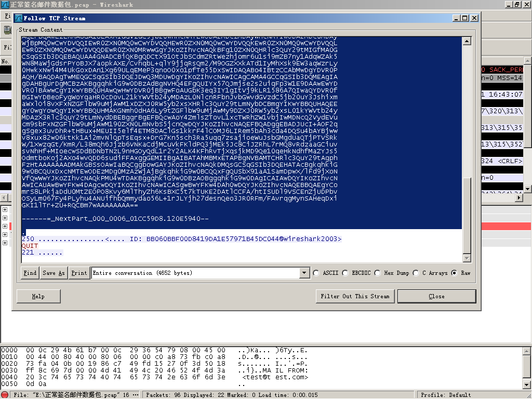Expand the first packet detail tree node

pyautogui.click(x=5, y=210)
